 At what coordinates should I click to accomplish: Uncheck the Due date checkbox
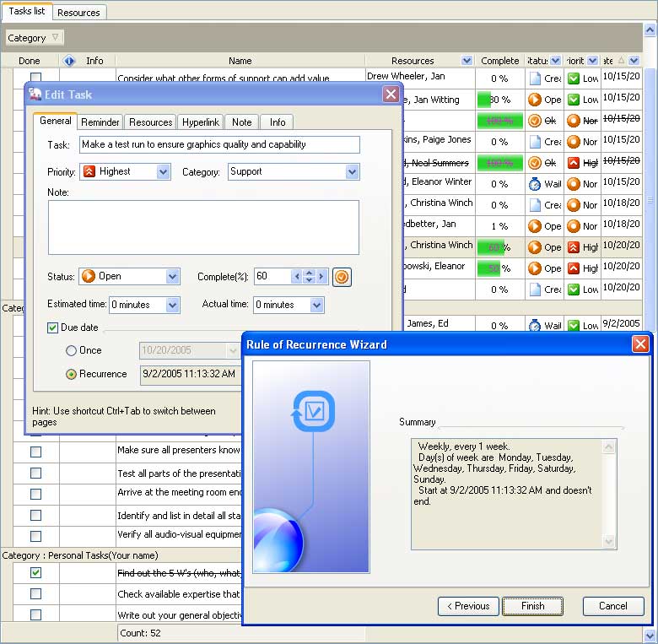pyautogui.click(x=53, y=327)
